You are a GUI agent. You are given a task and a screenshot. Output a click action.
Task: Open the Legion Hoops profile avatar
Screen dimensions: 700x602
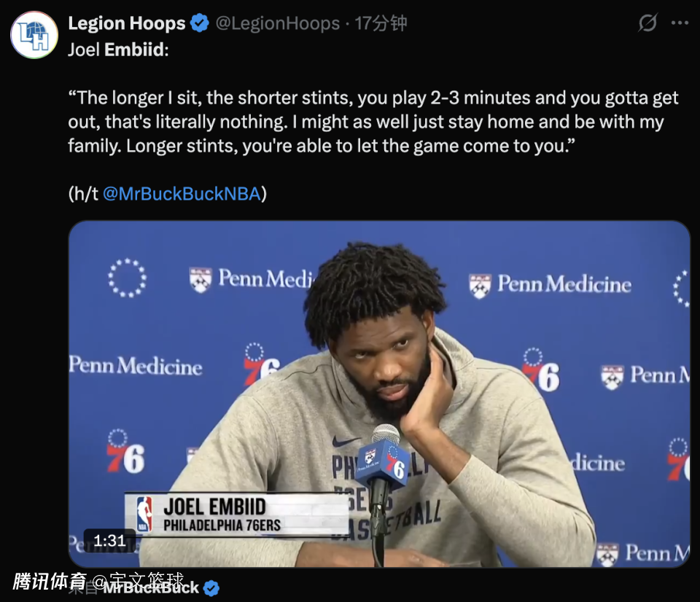34,35
